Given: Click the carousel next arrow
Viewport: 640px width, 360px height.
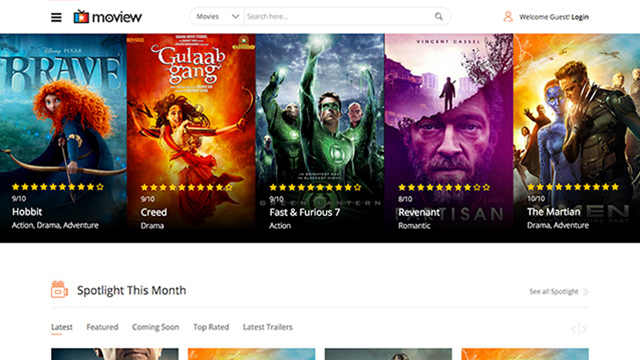Looking at the screenshot, I should point(584,329).
